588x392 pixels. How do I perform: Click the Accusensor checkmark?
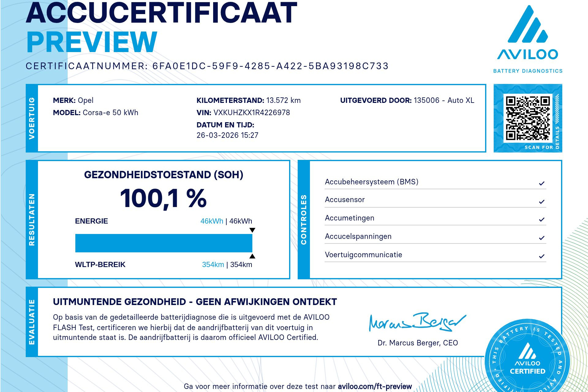pos(541,202)
